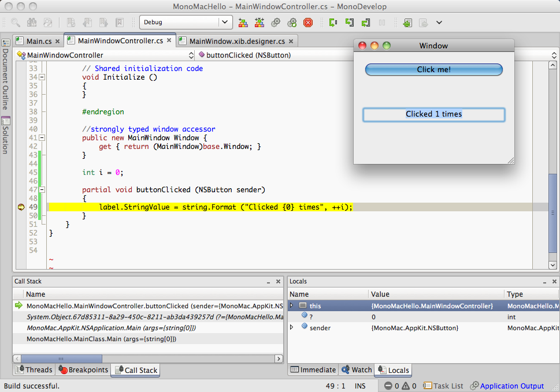Image resolution: width=560 pixels, height=392 pixels.
Task: Open the Breakpoints pad tab
Action: coord(83,370)
